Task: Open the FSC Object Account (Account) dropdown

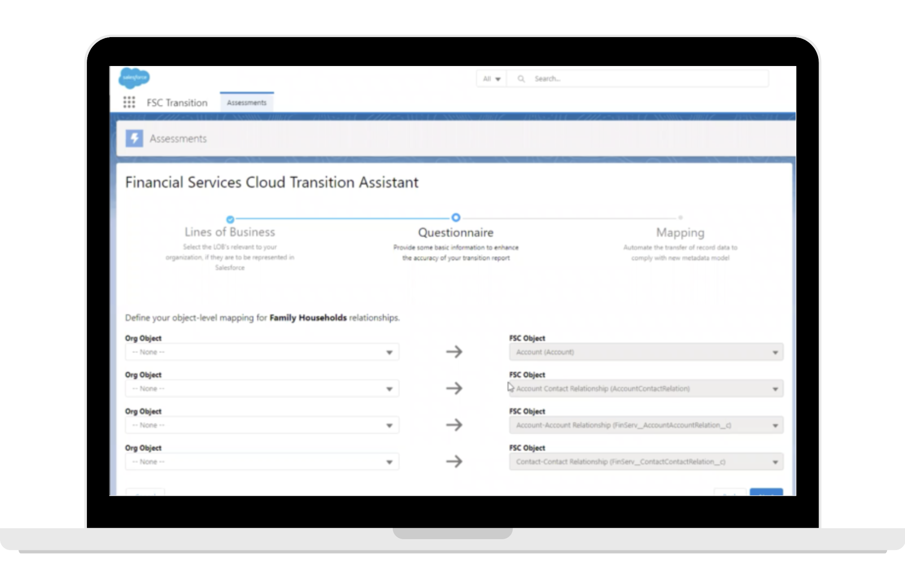Action: coord(646,352)
